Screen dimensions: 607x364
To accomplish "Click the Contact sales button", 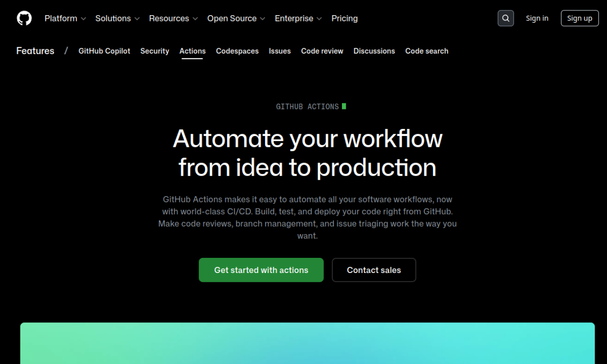I will pos(374,270).
